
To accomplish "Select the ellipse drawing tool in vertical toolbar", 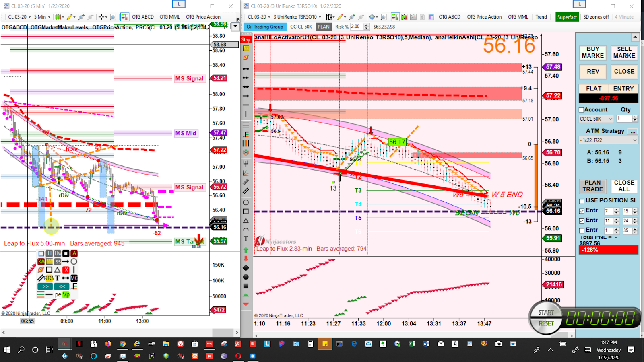I will [246, 202].
